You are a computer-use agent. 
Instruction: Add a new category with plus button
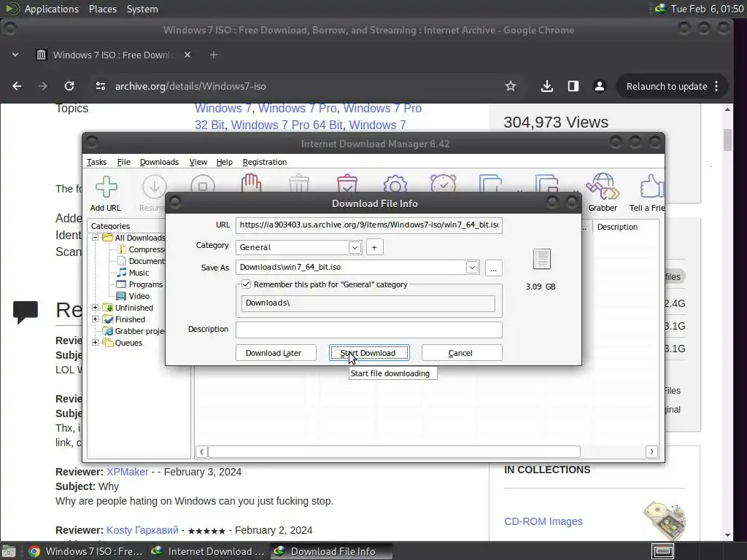coord(374,248)
